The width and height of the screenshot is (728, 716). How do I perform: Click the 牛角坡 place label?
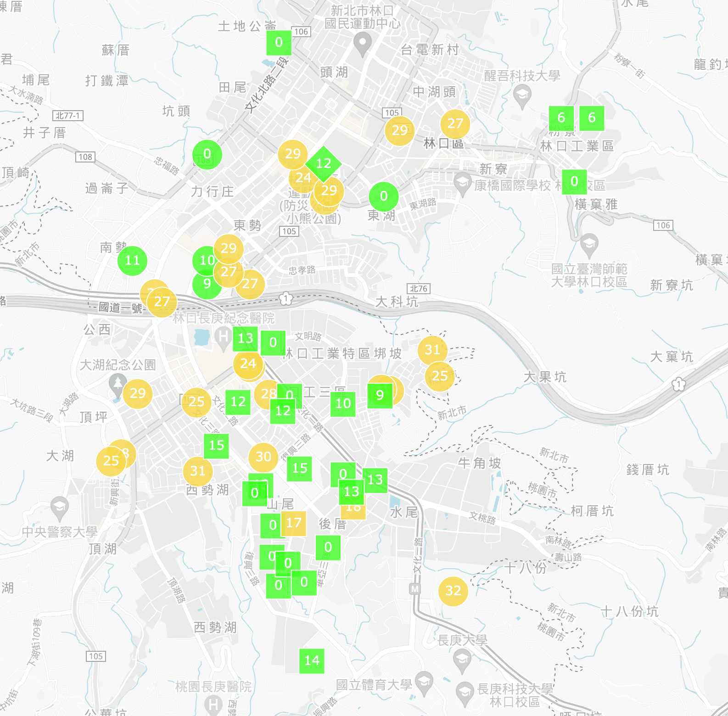(x=479, y=463)
